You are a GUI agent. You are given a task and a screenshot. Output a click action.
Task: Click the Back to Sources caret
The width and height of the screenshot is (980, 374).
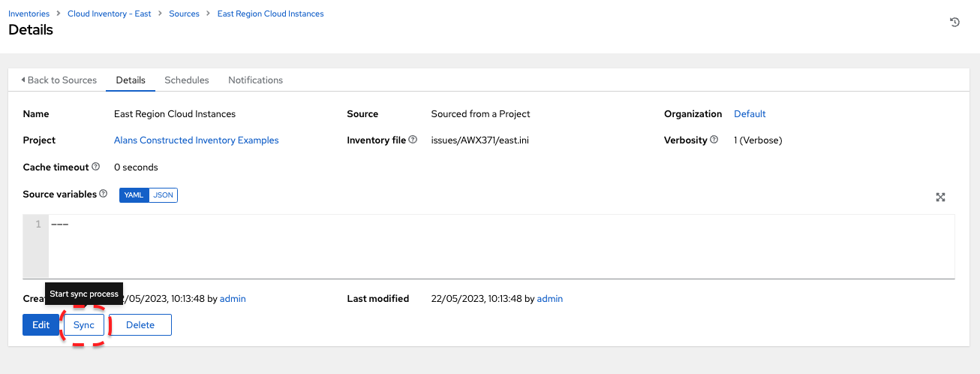coord(23,80)
